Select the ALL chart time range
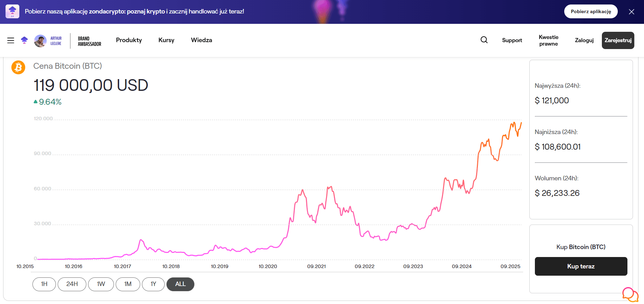This screenshot has width=644, height=304. (x=180, y=284)
